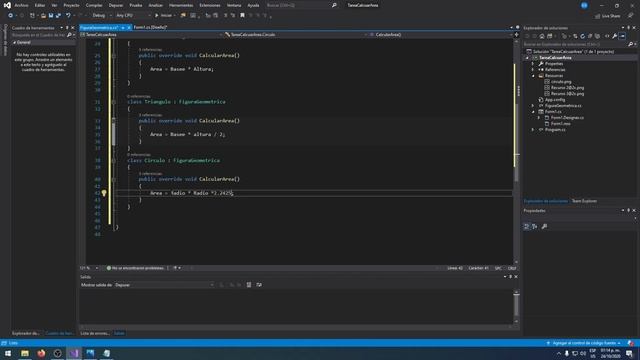Collapse the Resources folder
Image resolution: width=640 pixels, height=360 pixels.
(533, 76)
